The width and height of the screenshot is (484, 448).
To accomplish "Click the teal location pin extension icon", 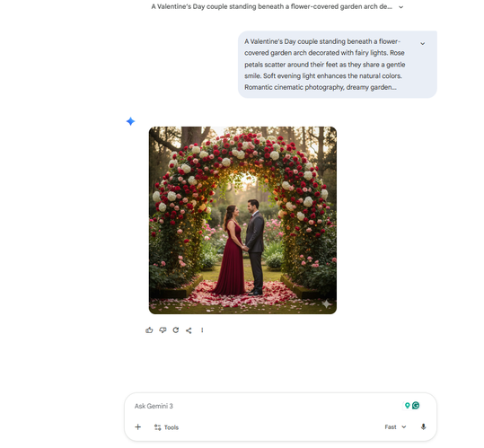I will pyautogui.click(x=407, y=406).
